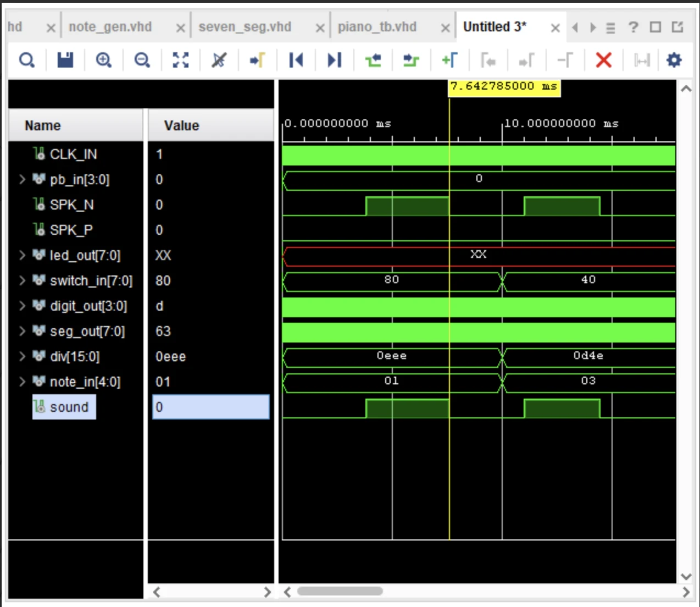Image resolution: width=700 pixels, height=607 pixels.
Task: Go to cursor button in toolbar
Action: point(257,60)
